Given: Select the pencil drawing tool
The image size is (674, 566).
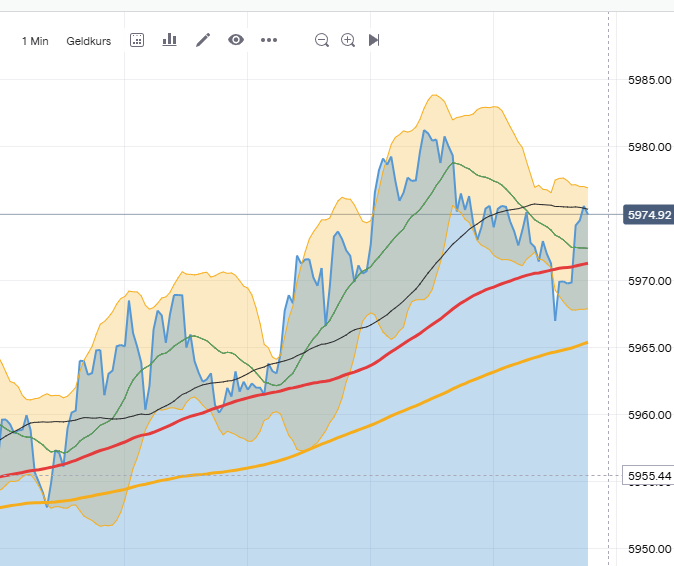Looking at the screenshot, I should tap(203, 40).
